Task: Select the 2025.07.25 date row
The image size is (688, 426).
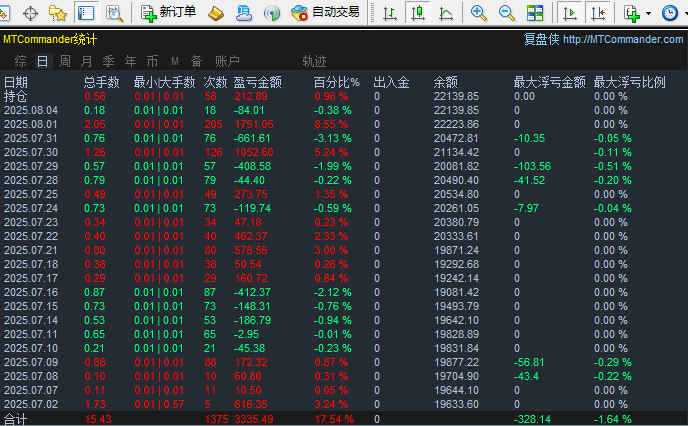Action: pos(31,194)
